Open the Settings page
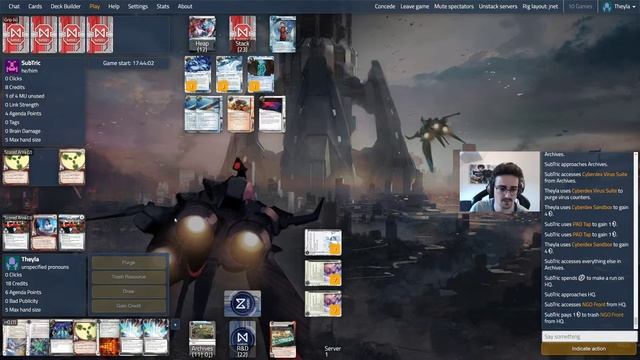 point(138,7)
